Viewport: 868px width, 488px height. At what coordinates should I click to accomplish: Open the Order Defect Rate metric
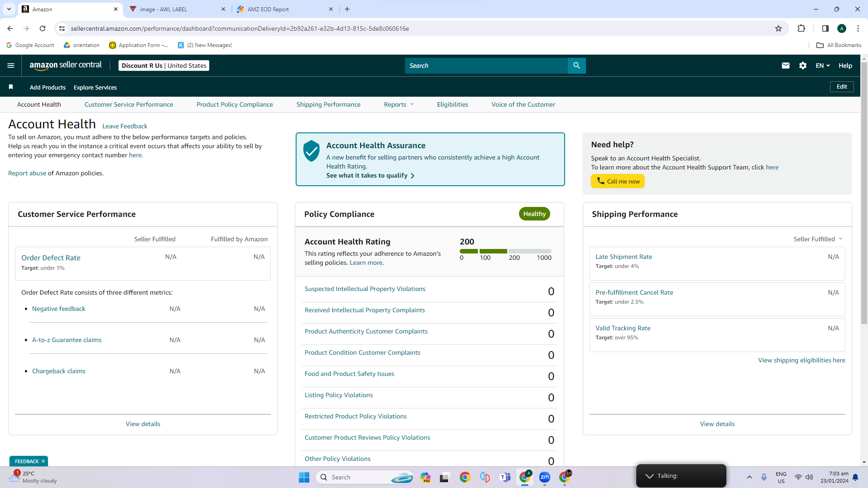51,258
